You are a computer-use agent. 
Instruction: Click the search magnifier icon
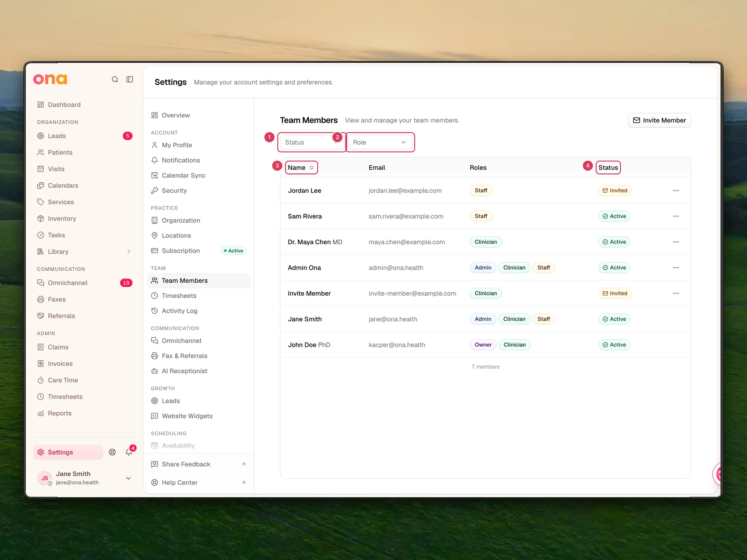(115, 79)
